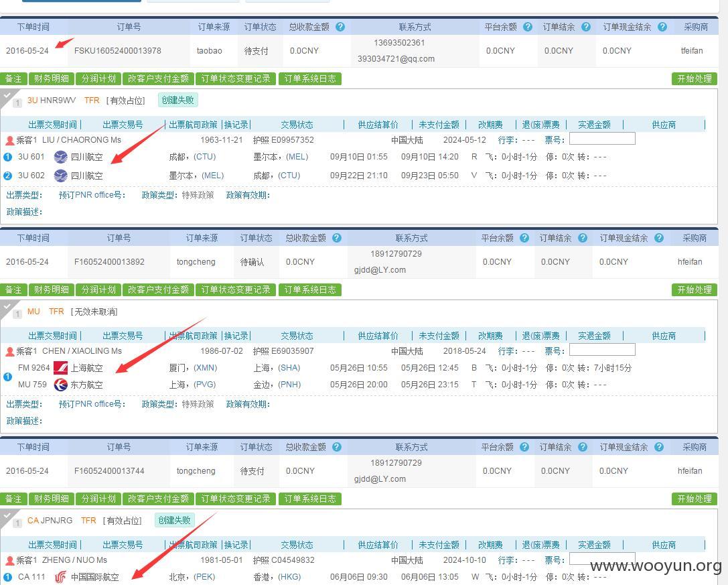This screenshot has width=728, height=585.
Task: Open 财务明细 for order F16052400013892
Action: (x=51, y=289)
